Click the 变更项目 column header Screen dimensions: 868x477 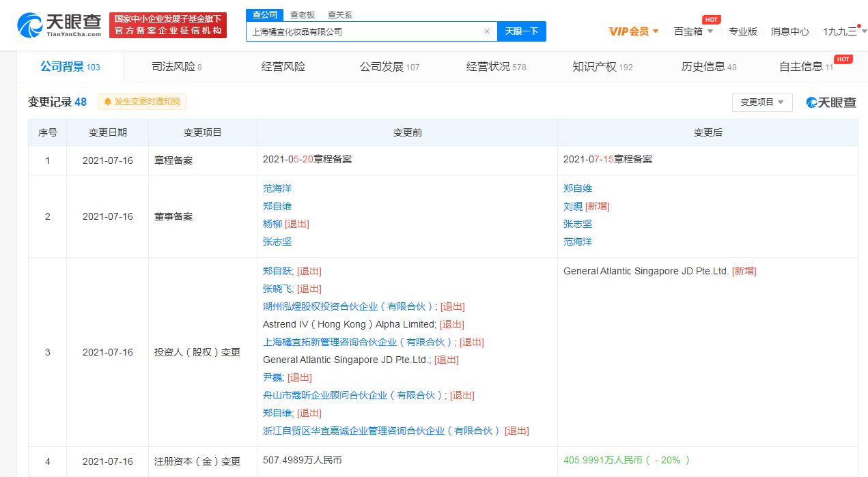coord(203,132)
